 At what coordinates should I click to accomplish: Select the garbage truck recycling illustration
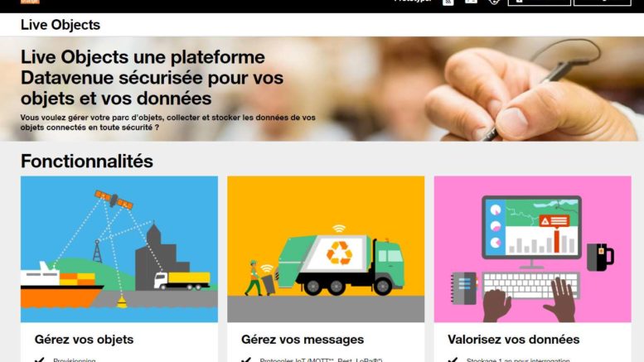[326, 249]
